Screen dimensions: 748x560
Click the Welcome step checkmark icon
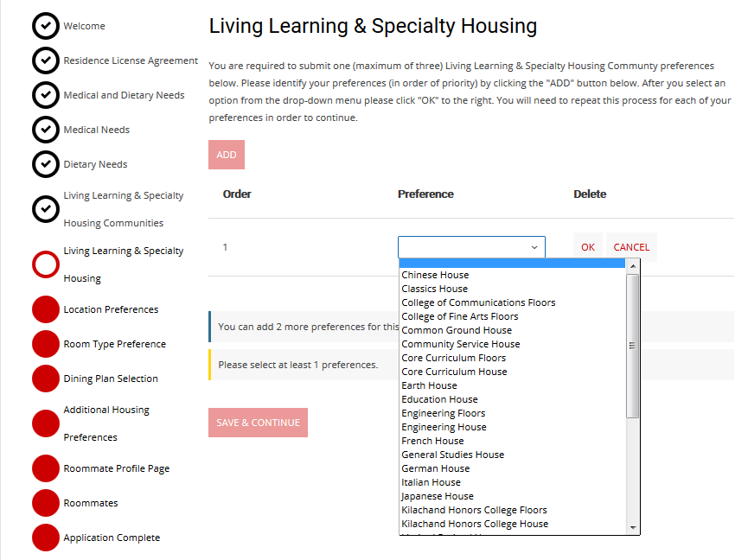point(46,26)
